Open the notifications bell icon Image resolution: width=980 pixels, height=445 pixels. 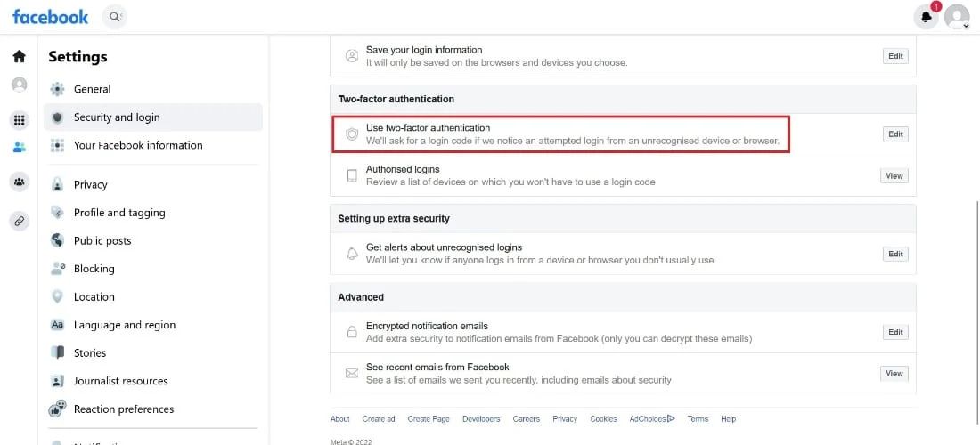point(926,17)
